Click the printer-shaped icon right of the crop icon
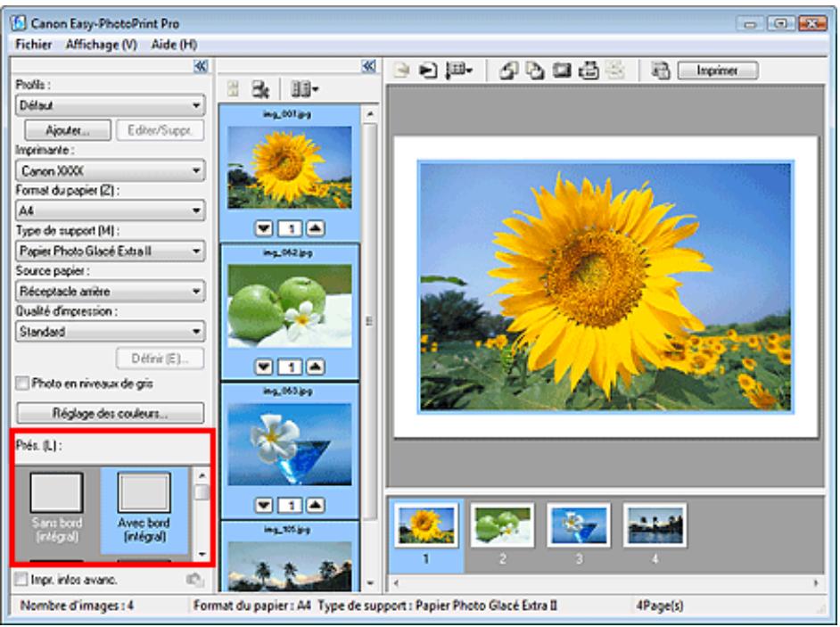This screenshot has height=627, width=840. [589, 70]
